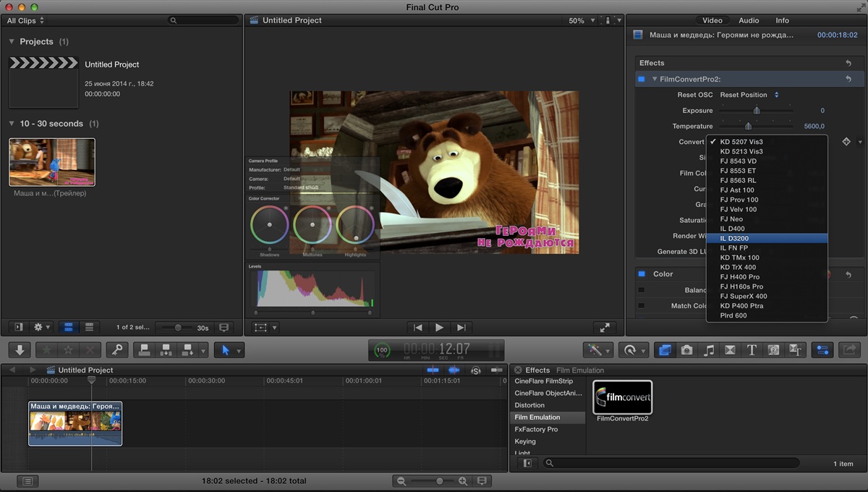Open the Generators browser
868x492 pixels.
[x=774, y=350]
